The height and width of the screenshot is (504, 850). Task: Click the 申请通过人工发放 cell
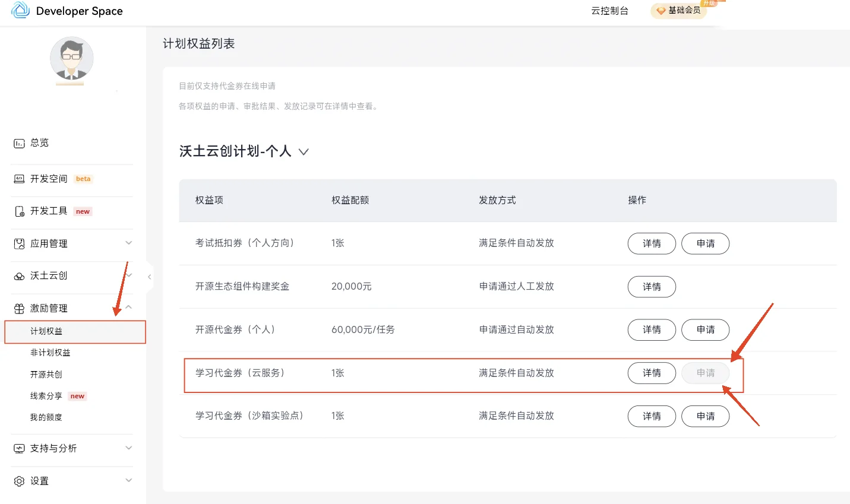[517, 286]
